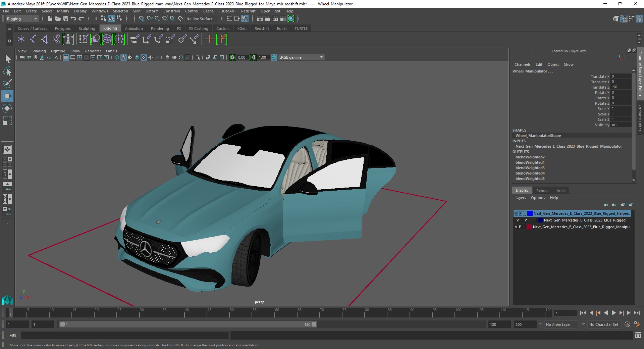Viewport: 644px width, 349px height.
Task: Click the Create Locator shelf icon
Action: [21, 39]
